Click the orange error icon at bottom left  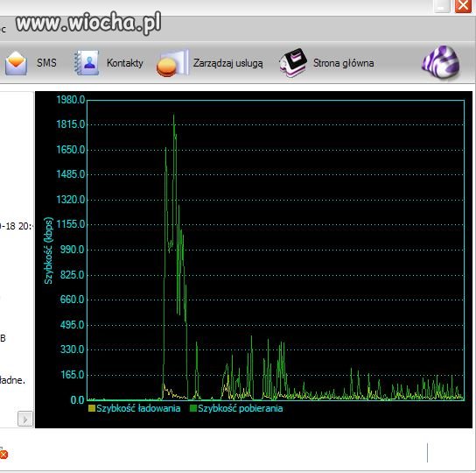pos(3,455)
